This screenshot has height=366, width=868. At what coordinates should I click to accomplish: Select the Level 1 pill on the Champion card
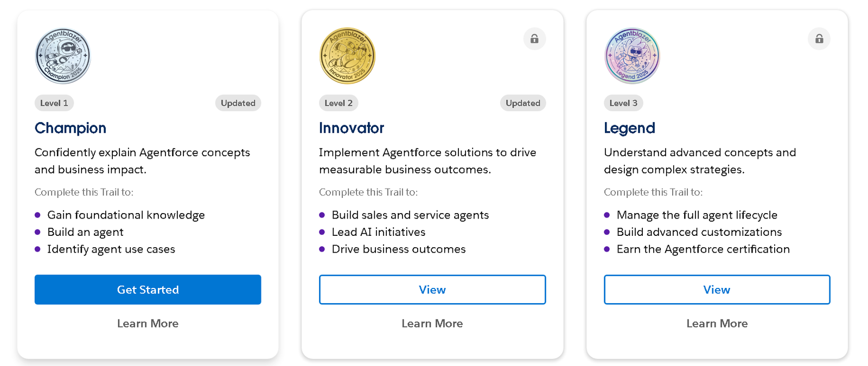[x=54, y=103]
